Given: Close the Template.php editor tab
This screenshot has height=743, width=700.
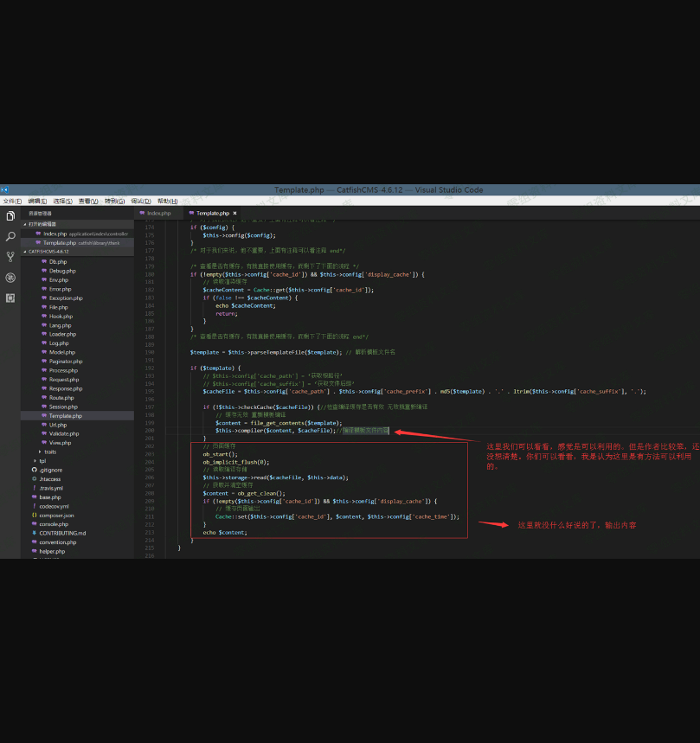Looking at the screenshot, I should tap(234, 213).
